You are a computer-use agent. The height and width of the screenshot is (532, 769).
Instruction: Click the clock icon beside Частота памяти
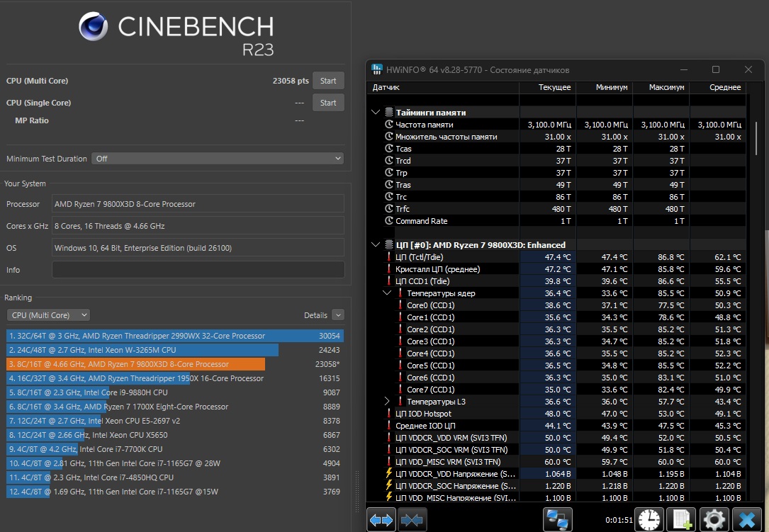point(389,125)
